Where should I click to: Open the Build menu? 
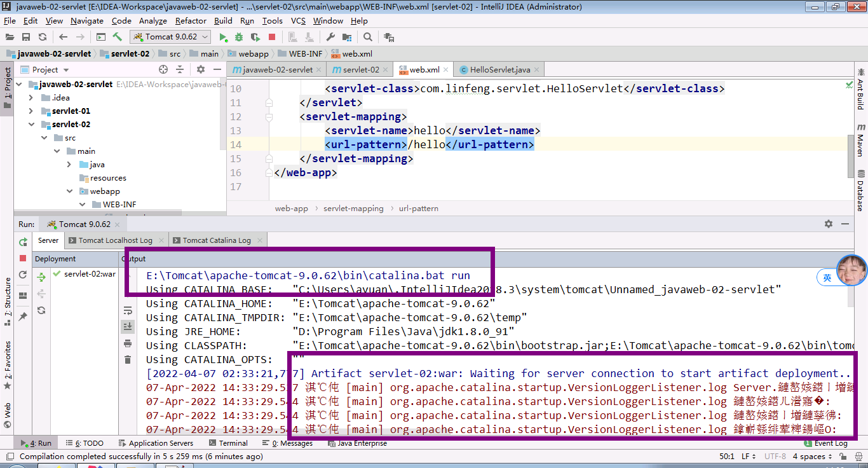coord(223,20)
